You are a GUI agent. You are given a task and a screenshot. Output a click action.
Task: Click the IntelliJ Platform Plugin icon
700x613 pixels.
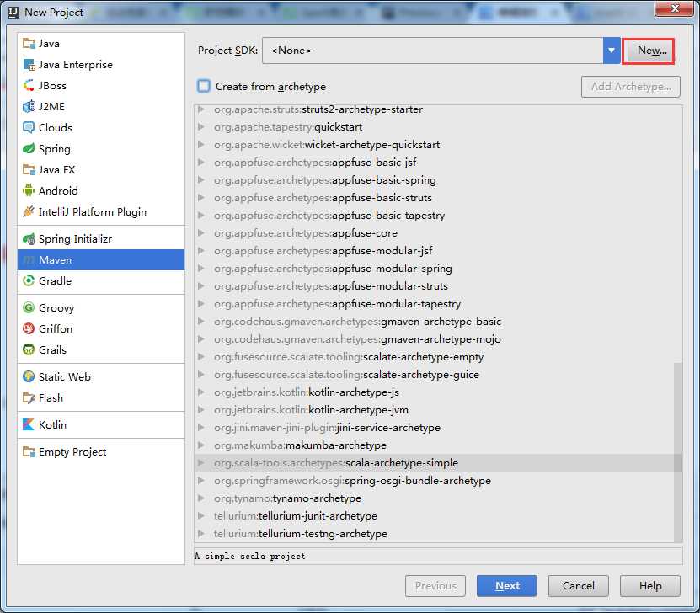point(29,211)
